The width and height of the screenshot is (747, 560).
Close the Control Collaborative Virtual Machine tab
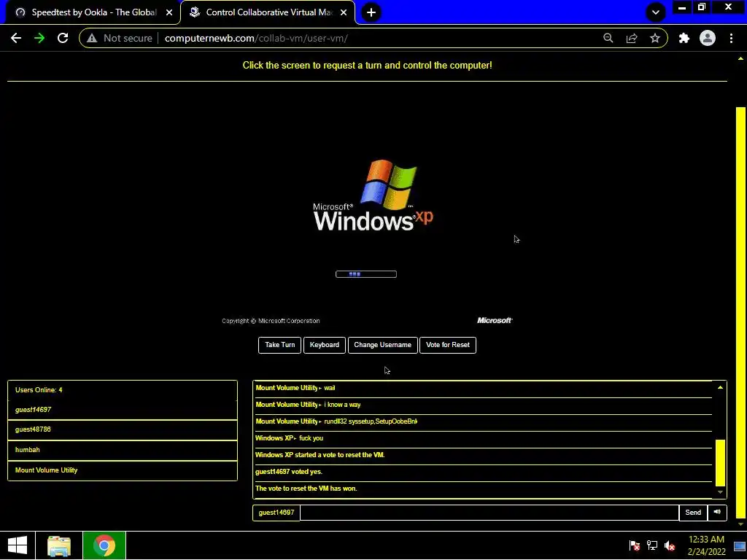pos(344,12)
